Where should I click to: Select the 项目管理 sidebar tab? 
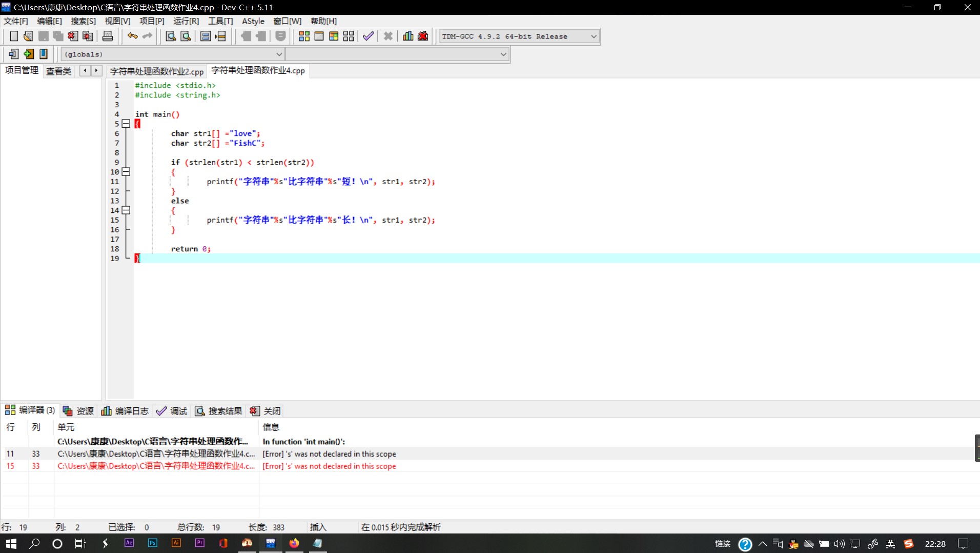click(22, 70)
